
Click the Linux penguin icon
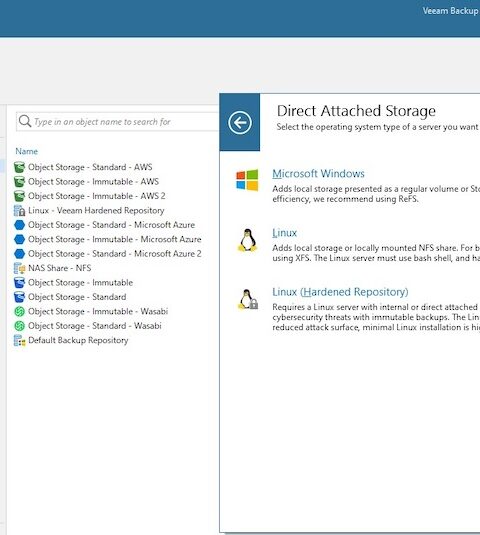pos(247,240)
